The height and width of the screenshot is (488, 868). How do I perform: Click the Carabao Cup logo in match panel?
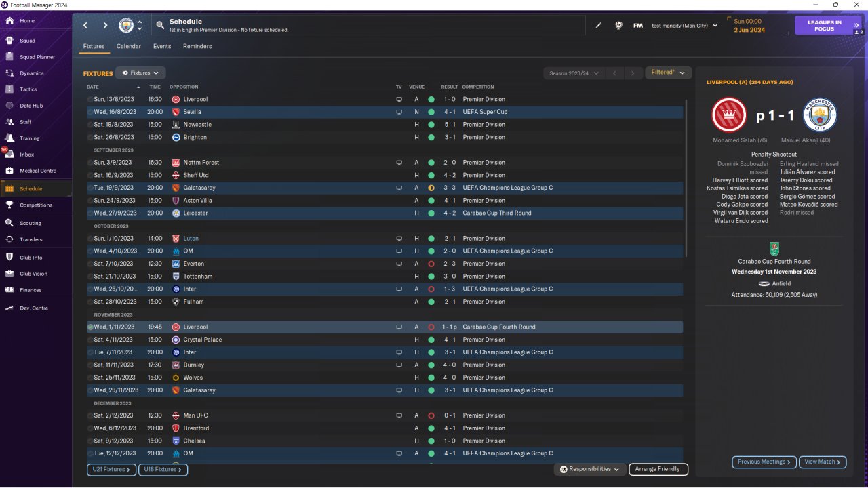pyautogui.click(x=774, y=248)
